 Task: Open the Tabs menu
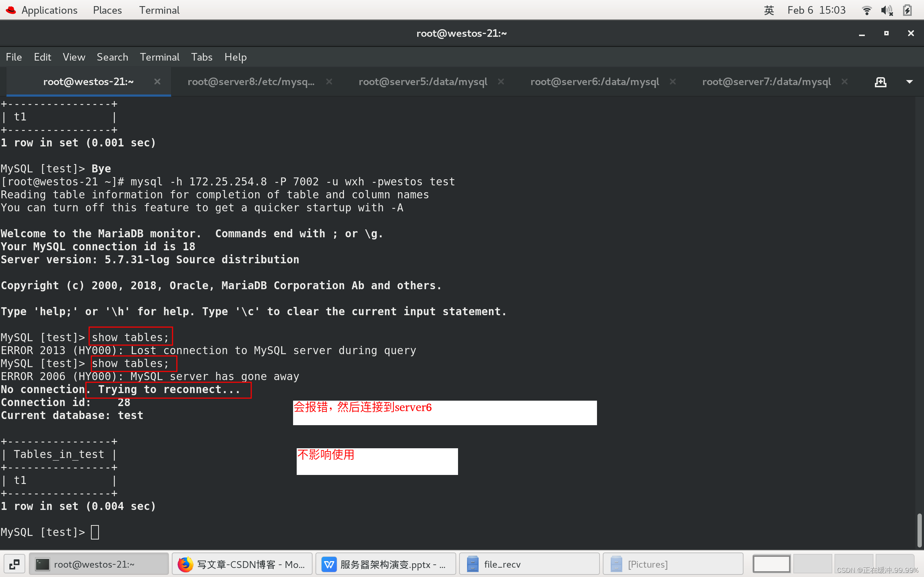(x=202, y=57)
